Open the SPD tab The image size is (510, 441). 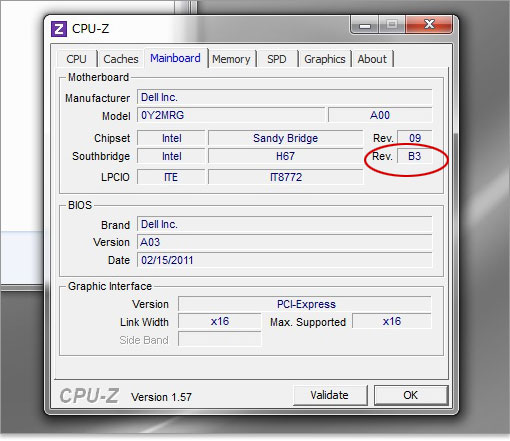pyautogui.click(x=277, y=59)
